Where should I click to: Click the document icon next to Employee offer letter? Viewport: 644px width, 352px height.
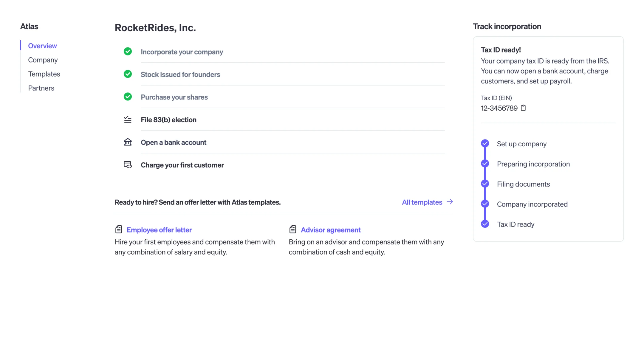[x=119, y=230]
